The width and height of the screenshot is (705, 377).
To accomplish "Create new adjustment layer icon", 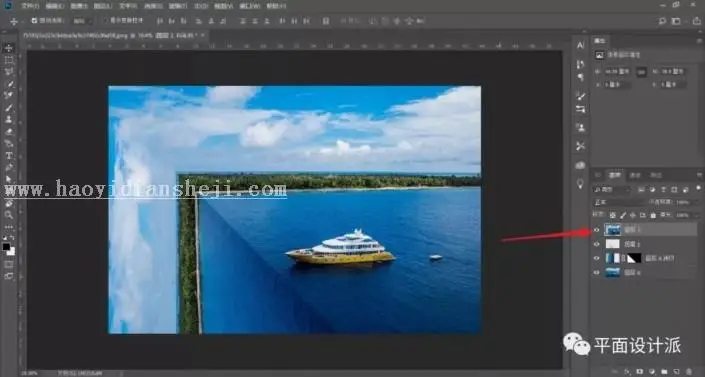I will point(652,372).
